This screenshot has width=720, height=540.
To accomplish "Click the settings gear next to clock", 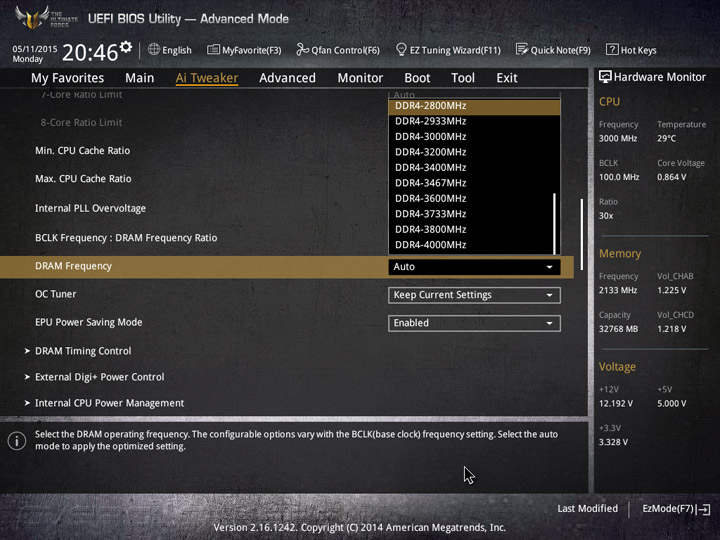I will pos(126,47).
